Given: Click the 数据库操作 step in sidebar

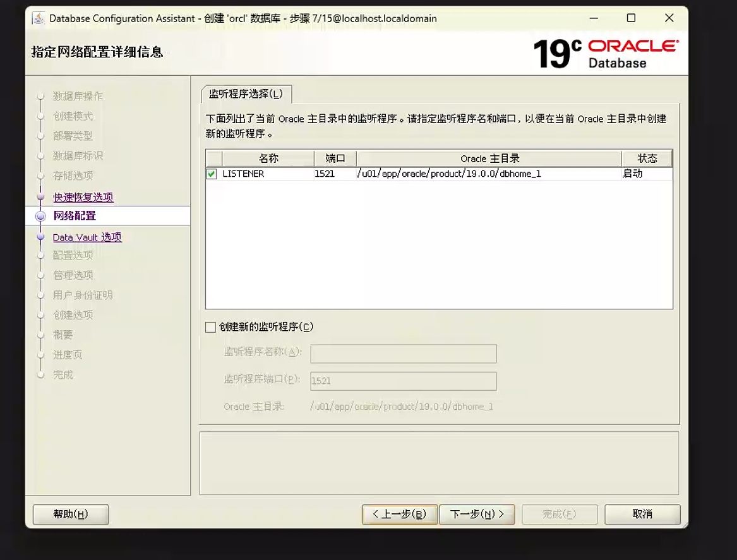Looking at the screenshot, I should click(78, 97).
